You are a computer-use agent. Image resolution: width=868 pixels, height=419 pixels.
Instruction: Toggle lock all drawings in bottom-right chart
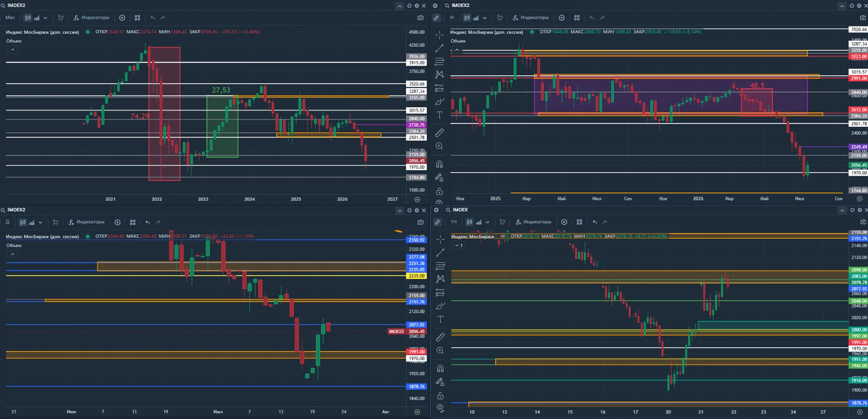[440, 395]
